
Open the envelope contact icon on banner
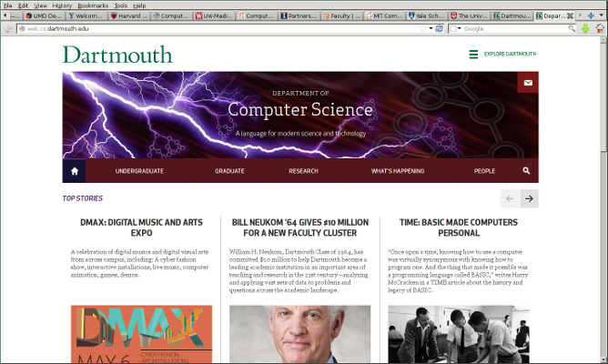click(x=528, y=83)
